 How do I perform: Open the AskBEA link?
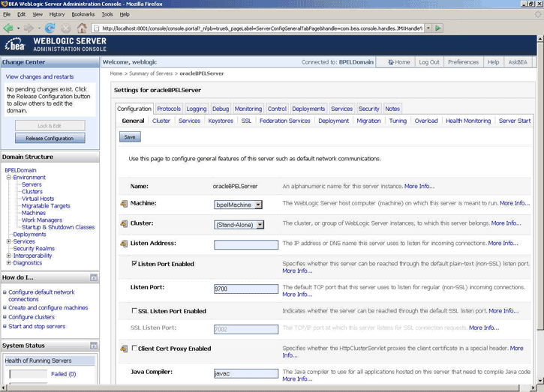coord(517,62)
